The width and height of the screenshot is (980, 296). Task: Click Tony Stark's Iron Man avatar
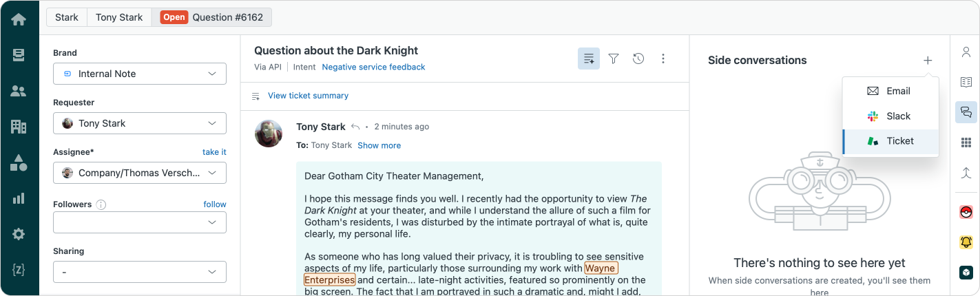pyautogui.click(x=269, y=134)
